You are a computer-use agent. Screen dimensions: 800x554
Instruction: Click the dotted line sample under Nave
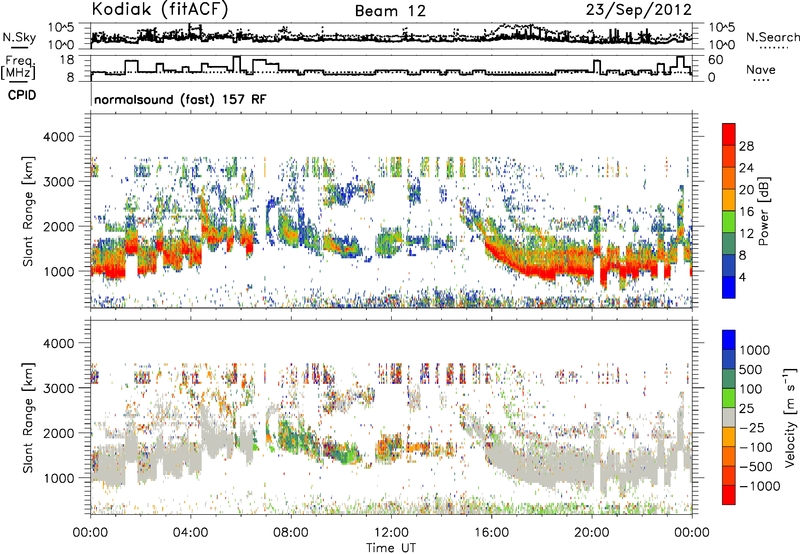761,81
